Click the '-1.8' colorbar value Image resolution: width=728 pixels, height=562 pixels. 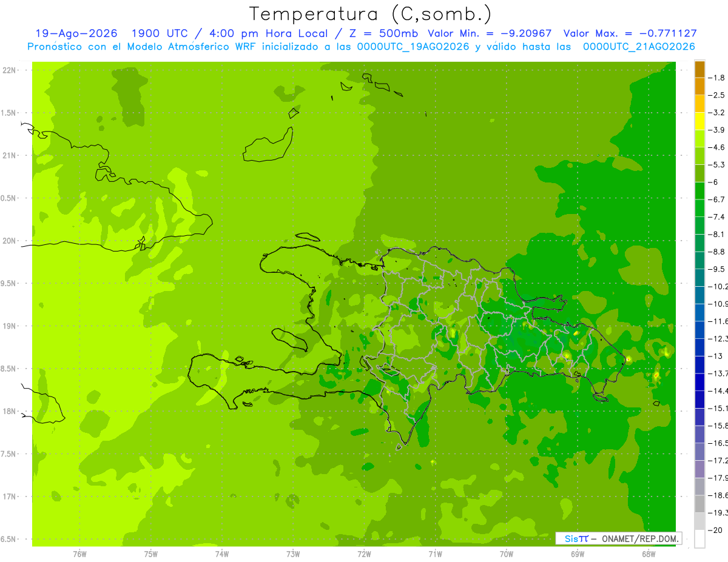(718, 78)
